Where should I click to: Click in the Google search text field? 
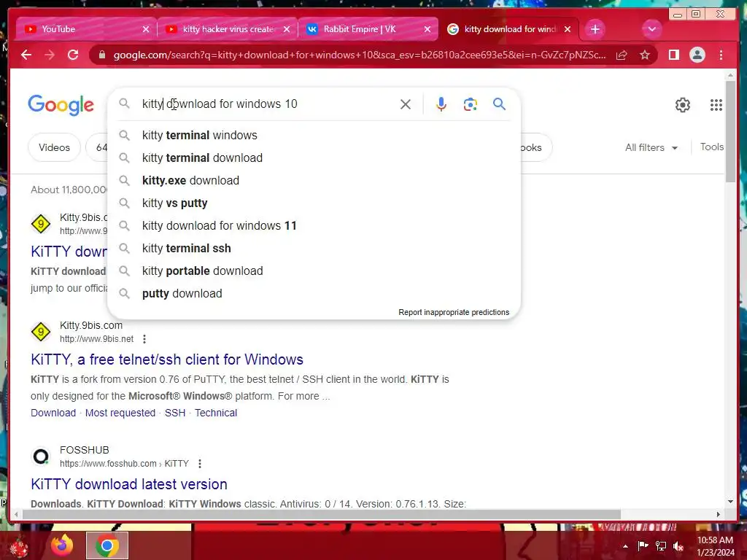click(267, 104)
